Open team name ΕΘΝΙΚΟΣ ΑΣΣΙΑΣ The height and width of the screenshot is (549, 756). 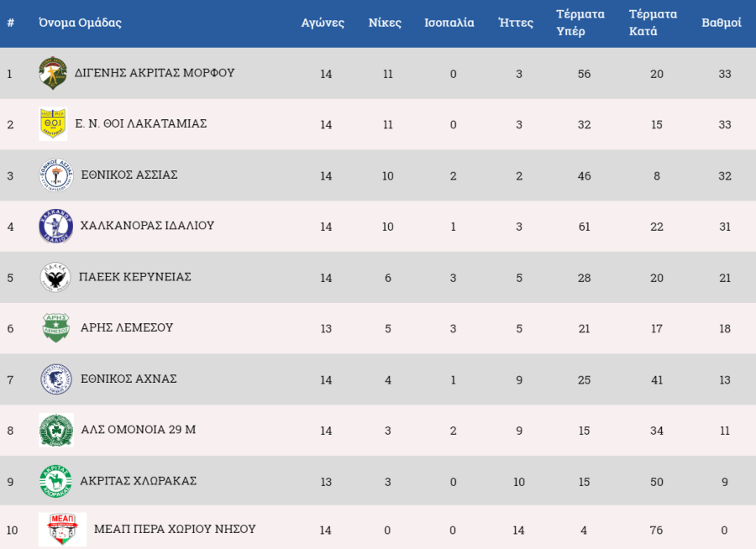click(x=129, y=175)
